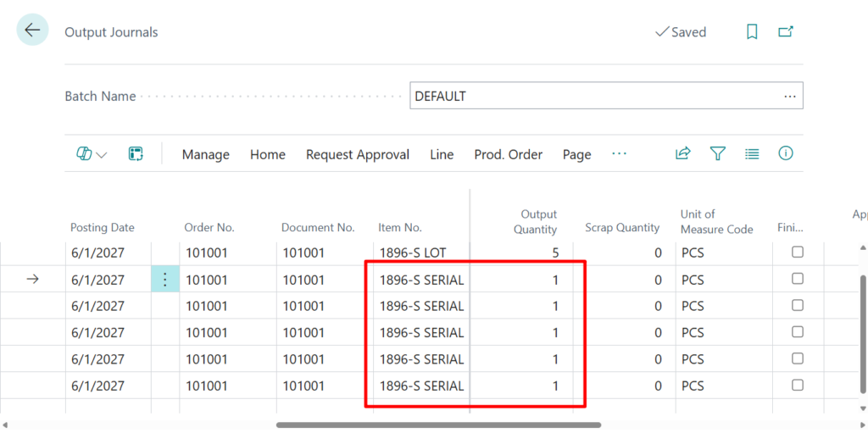Toggle the list view icon
868x433 pixels.
752,153
